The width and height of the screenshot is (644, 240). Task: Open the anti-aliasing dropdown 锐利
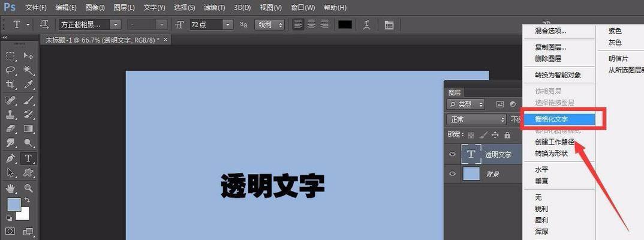coord(269,25)
